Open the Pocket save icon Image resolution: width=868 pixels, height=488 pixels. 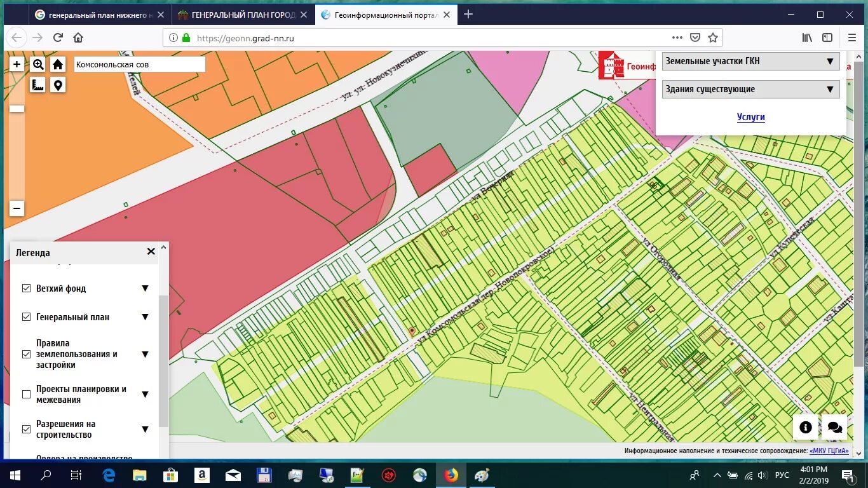(695, 37)
